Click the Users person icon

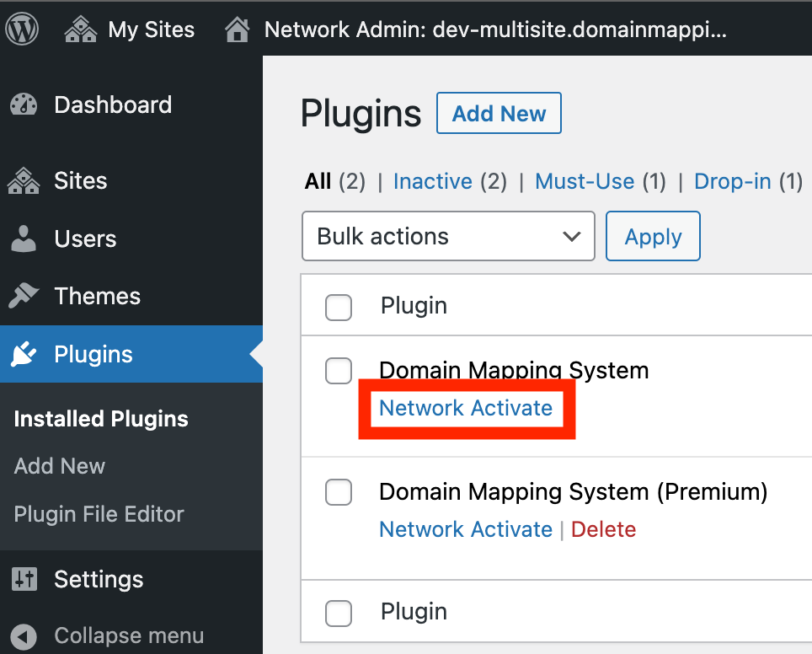coord(24,239)
